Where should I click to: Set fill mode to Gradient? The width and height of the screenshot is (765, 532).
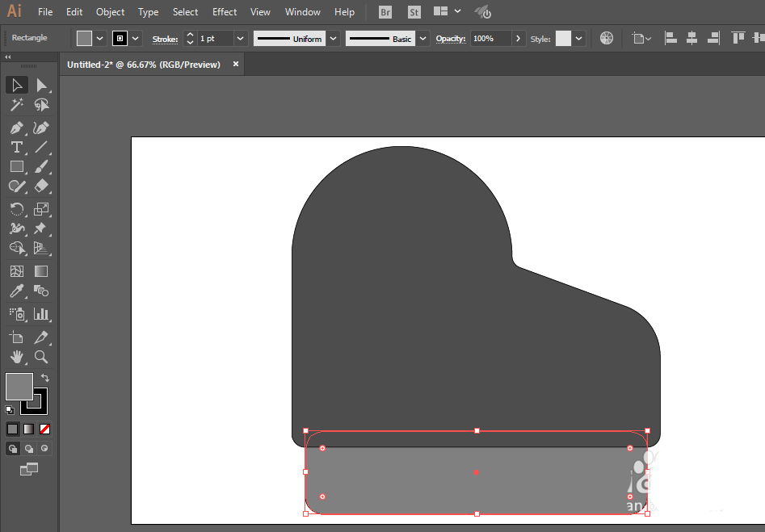[29, 429]
